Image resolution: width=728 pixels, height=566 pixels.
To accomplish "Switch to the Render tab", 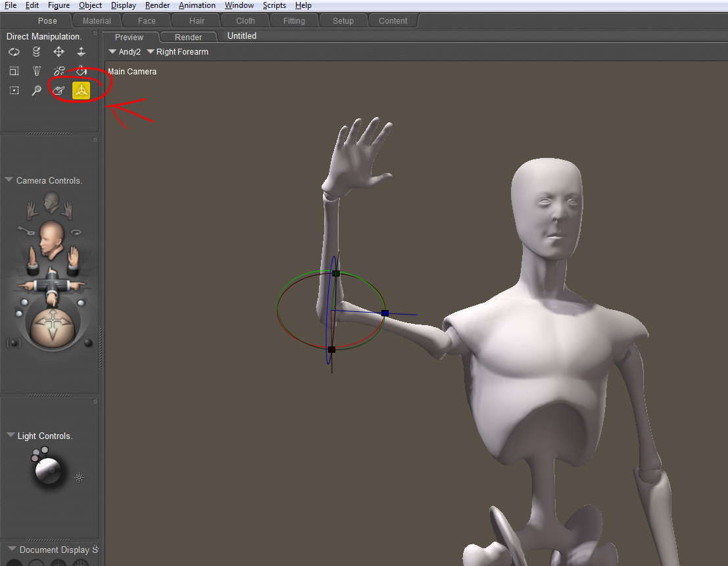I will coord(188,38).
